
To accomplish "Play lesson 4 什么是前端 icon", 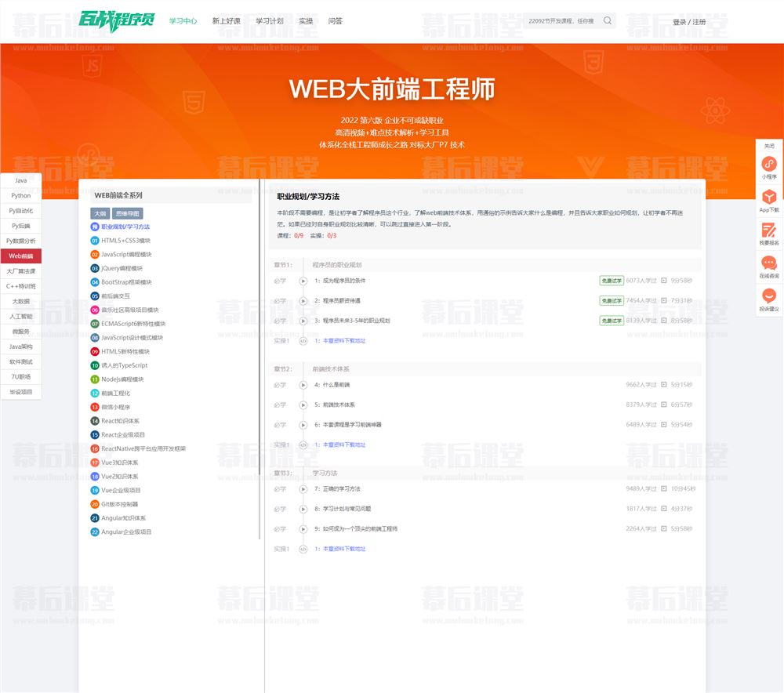I will 303,385.
